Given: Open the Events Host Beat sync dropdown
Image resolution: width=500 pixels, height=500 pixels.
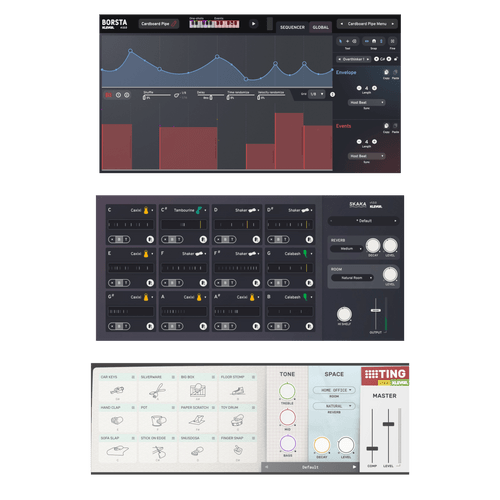Looking at the screenshot, I should coord(367,156).
